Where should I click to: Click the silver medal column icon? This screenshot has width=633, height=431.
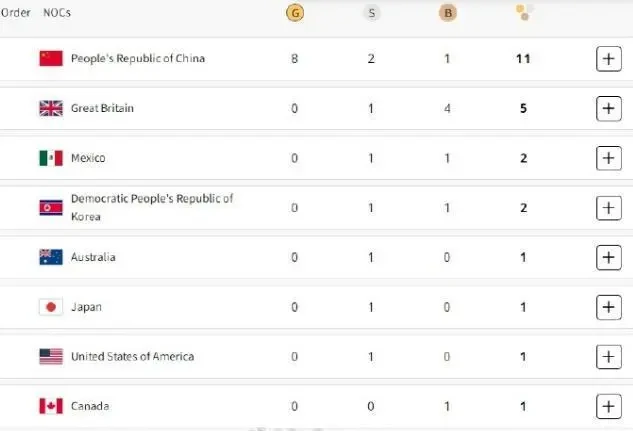pyautogui.click(x=371, y=13)
